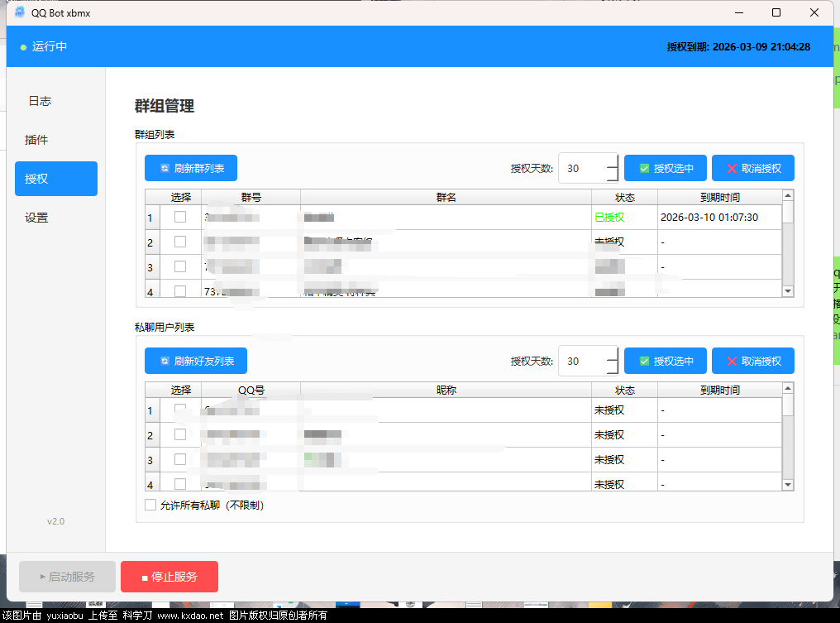The image size is (840, 623).
Task: Click the QQ Bot app icon in title bar
Action: [20, 12]
